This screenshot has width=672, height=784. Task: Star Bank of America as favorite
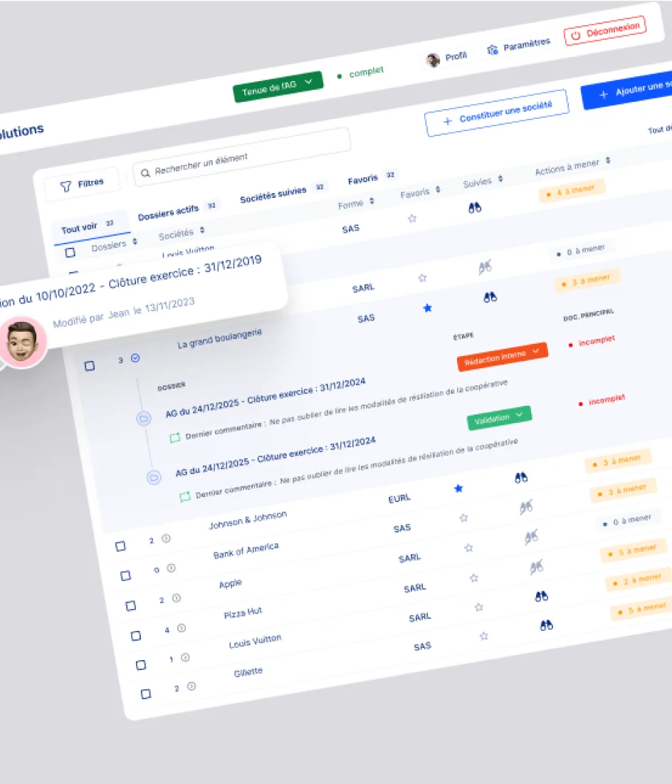(463, 518)
